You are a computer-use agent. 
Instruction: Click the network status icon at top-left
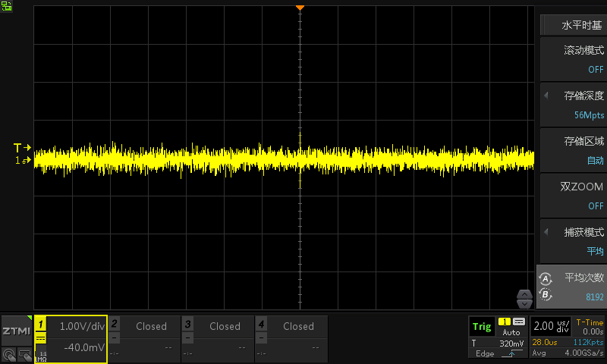[x=8, y=6]
